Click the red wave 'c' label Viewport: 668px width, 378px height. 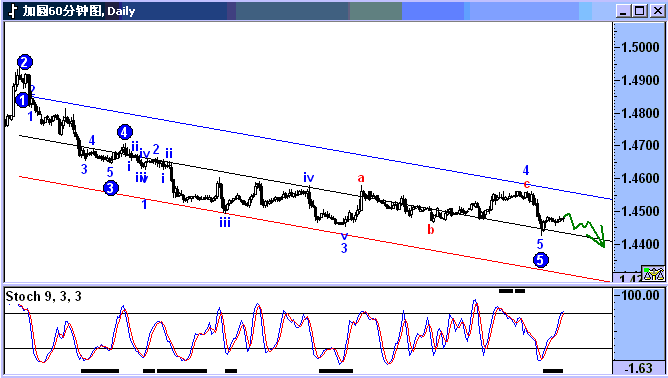[x=527, y=184]
